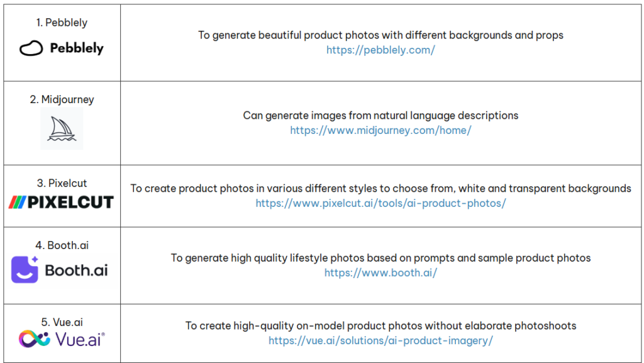Open the https://www.booth.ai/ link
Viewport: 644px width, 363px height.
click(380, 272)
